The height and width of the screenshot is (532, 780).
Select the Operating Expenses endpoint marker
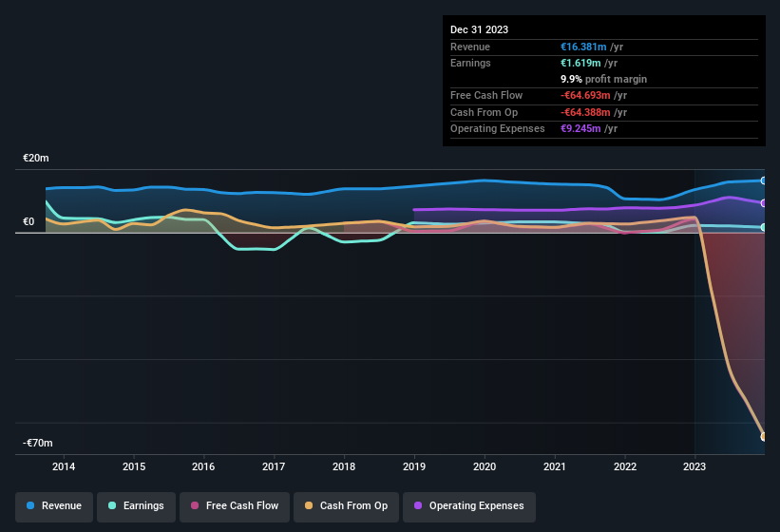[763, 203]
